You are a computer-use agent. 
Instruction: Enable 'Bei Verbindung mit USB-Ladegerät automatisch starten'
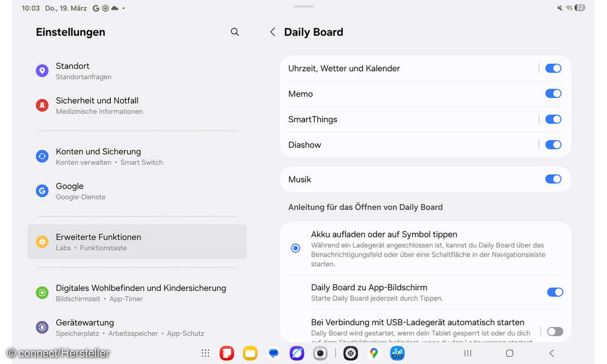tap(554, 331)
